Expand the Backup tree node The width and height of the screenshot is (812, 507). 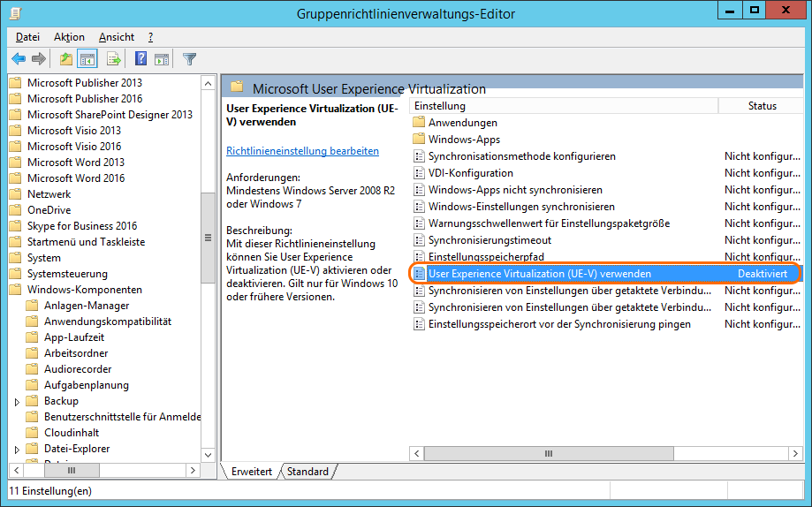tap(17, 401)
